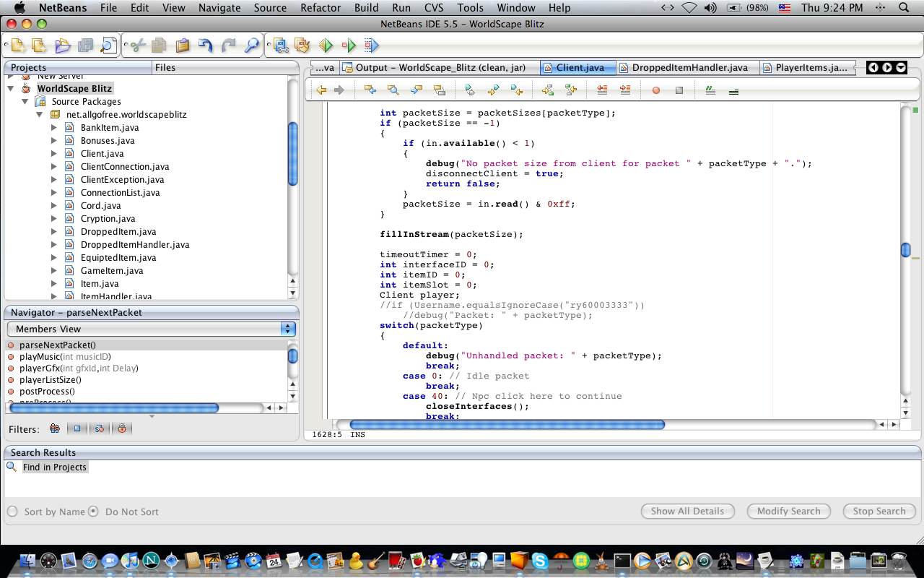The image size is (924, 578).
Task: Click the Save All toolbar icon
Action: tap(85, 46)
